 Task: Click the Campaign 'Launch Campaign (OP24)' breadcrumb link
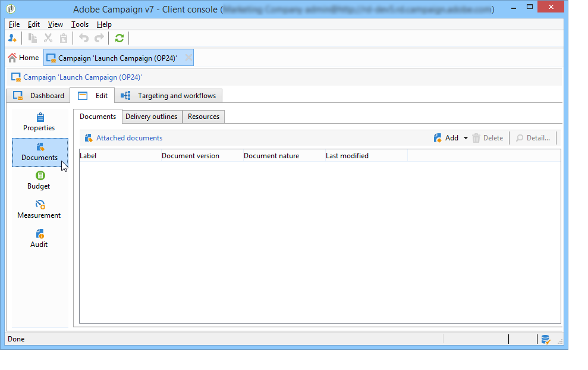click(83, 77)
